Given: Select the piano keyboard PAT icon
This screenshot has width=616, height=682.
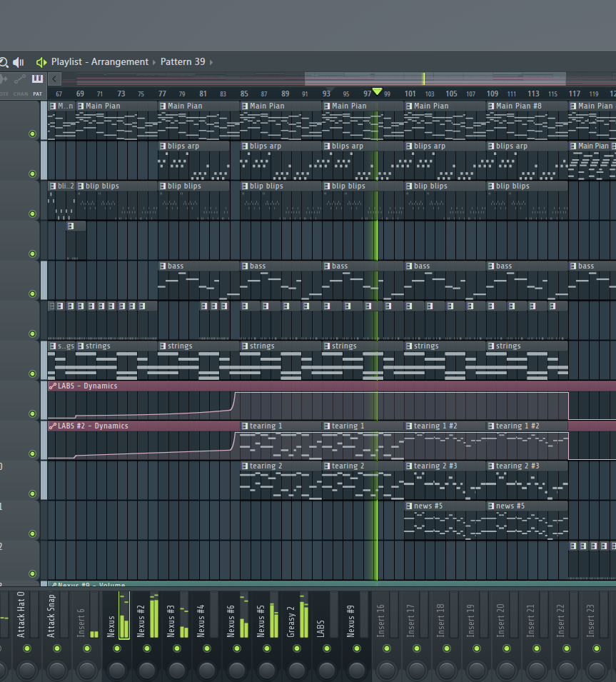Looking at the screenshot, I should (x=37, y=79).
